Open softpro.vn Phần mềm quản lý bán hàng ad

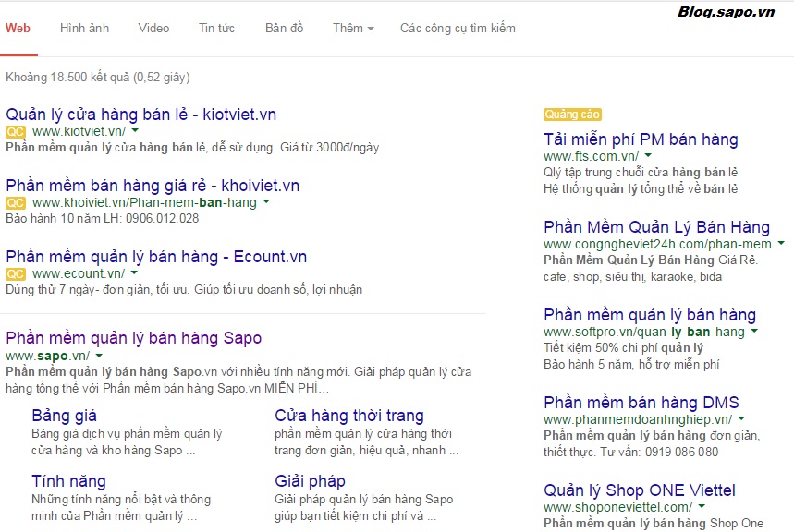point(650,315)
